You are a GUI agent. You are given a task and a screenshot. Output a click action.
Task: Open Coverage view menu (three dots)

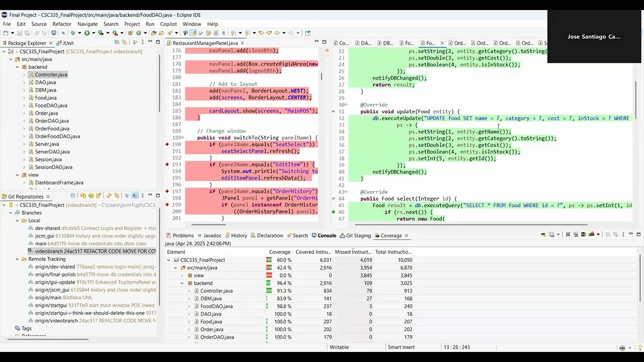tap(623, 234)
